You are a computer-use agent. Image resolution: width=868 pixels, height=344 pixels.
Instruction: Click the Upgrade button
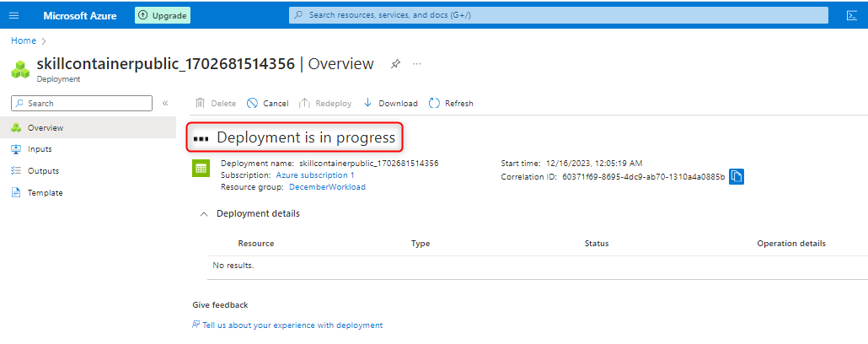pyautogui.click(x=163, y=15)
